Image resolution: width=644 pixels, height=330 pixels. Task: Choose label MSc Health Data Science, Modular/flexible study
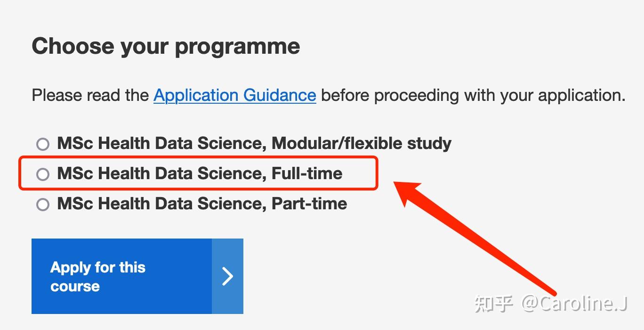254,143
